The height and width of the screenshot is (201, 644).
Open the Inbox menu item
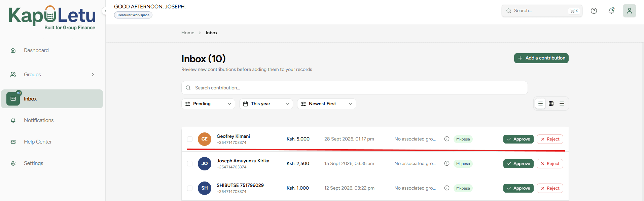click(x=52, y=99)
